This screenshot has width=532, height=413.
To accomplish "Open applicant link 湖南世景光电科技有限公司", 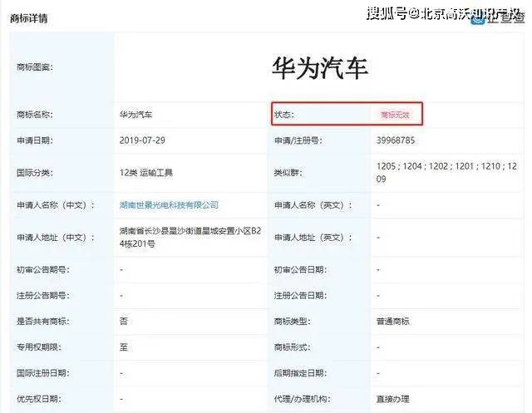I will (x=169, y=205).
